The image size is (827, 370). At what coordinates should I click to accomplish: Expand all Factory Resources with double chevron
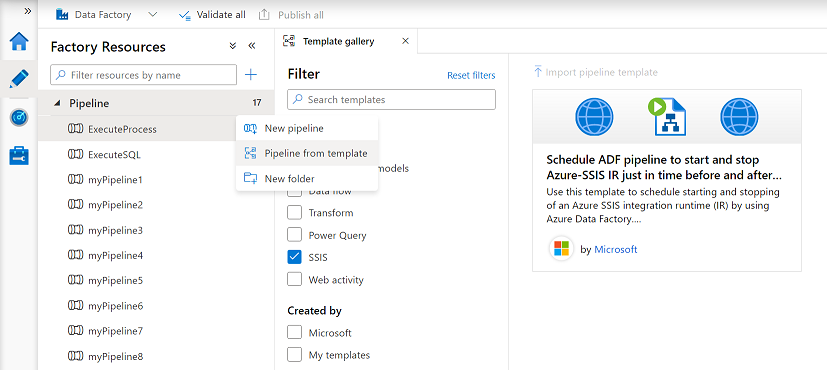pos(233,46)
